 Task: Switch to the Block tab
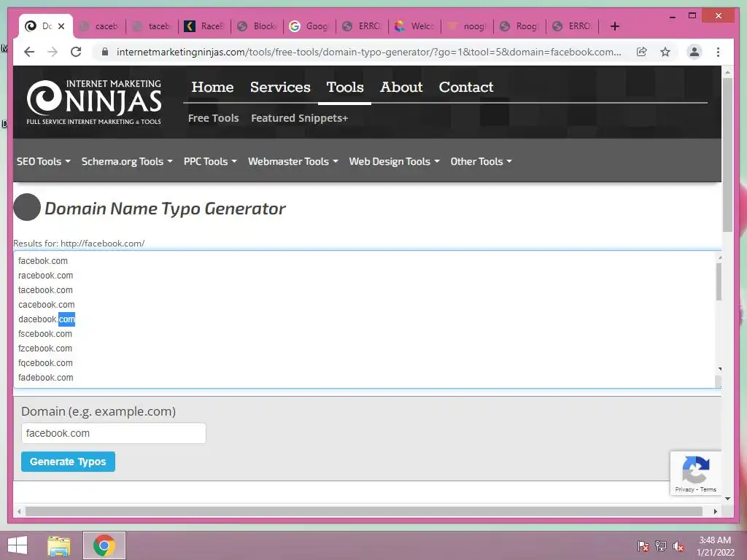tap(258, 26)
